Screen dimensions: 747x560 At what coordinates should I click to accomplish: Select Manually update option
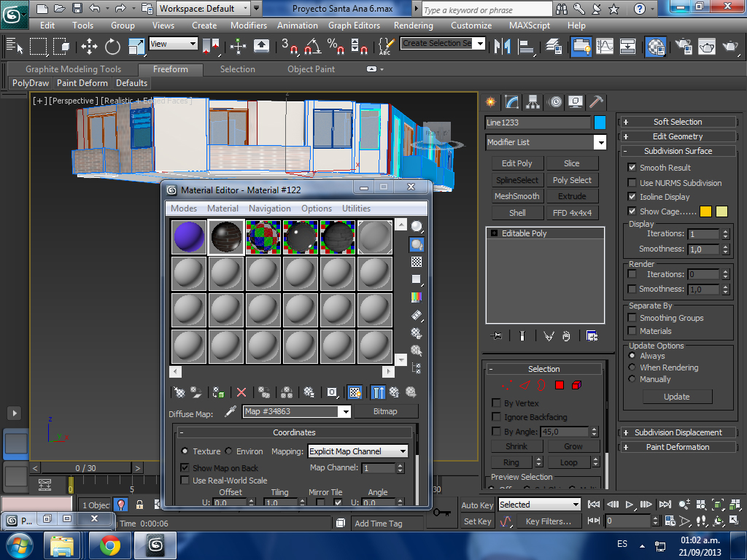click(632, 379)
